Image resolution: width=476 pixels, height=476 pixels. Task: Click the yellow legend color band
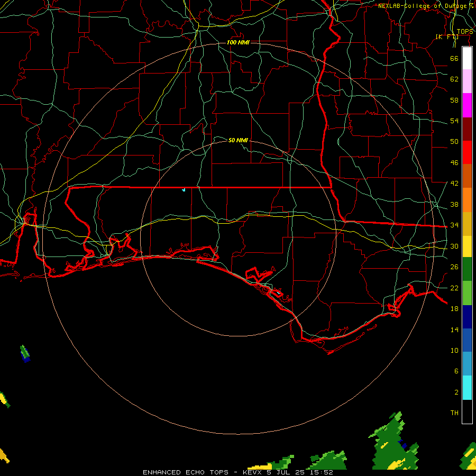[x=467, y=246]
